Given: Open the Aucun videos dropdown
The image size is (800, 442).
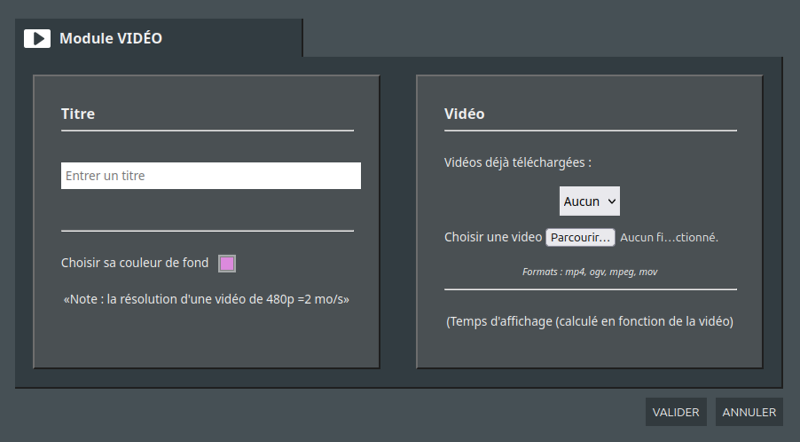Looking at the screenshot, I should click(590, 201).
